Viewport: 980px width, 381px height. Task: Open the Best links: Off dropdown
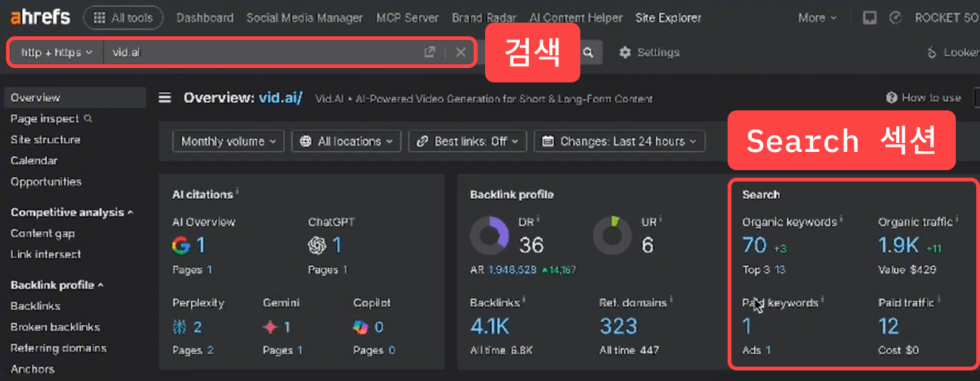pyautogui.click(x=468, y=141)
